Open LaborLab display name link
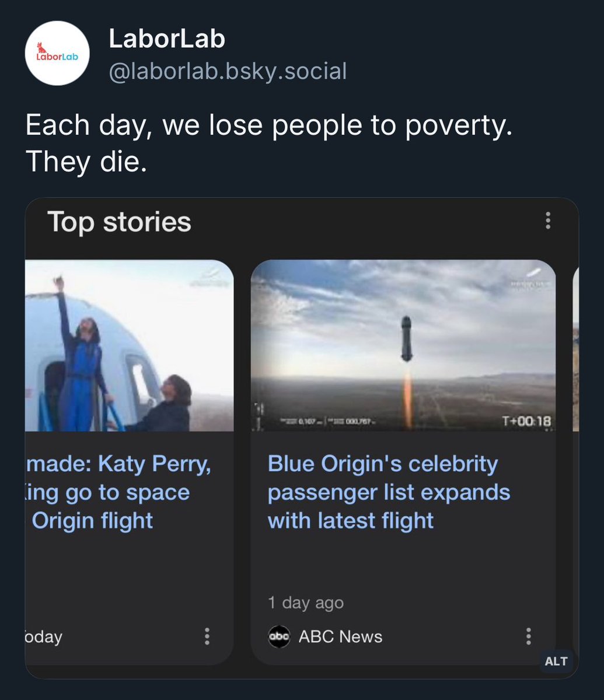The height and width of the screenshot is (700, 604). 167,39
